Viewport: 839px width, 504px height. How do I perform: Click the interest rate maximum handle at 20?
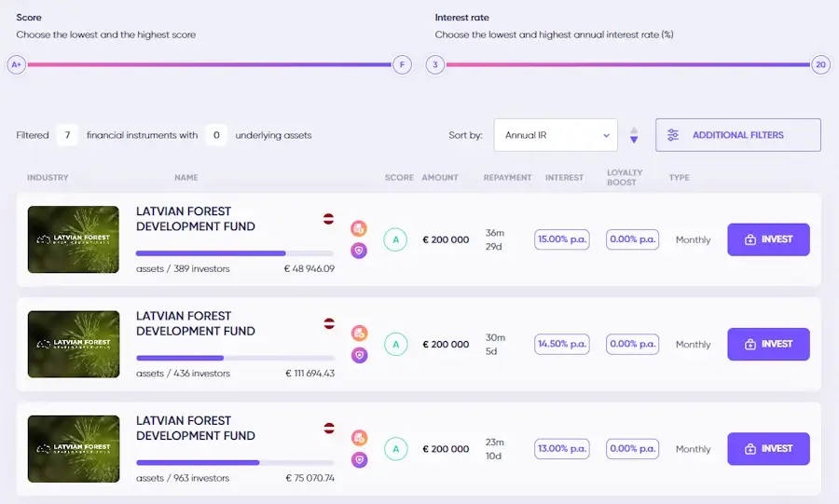820,65
